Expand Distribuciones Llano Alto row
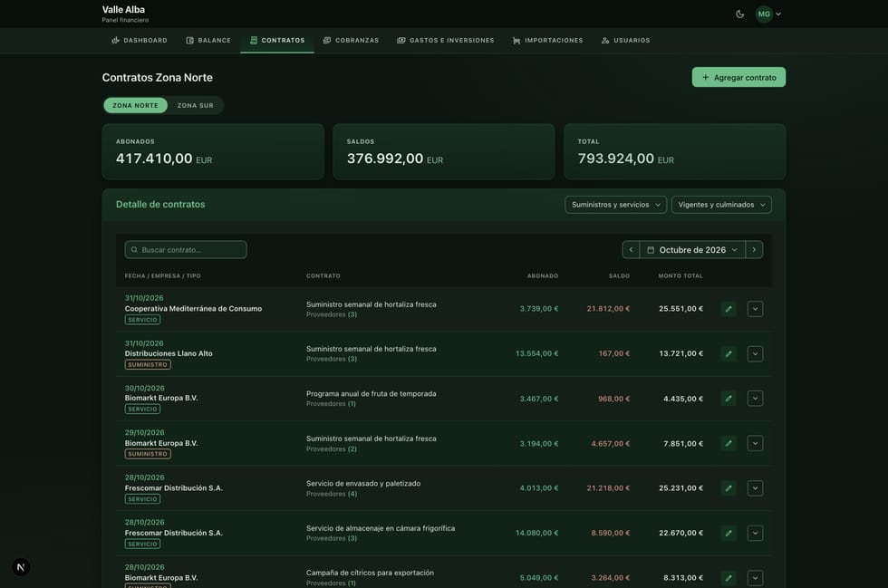This screenshot has height=588, width=888. coord(755,353)
